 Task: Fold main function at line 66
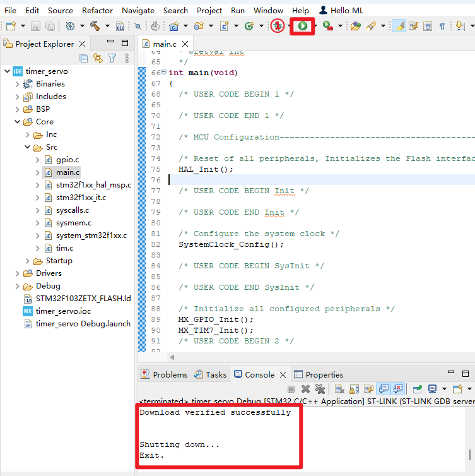[163, 72]
